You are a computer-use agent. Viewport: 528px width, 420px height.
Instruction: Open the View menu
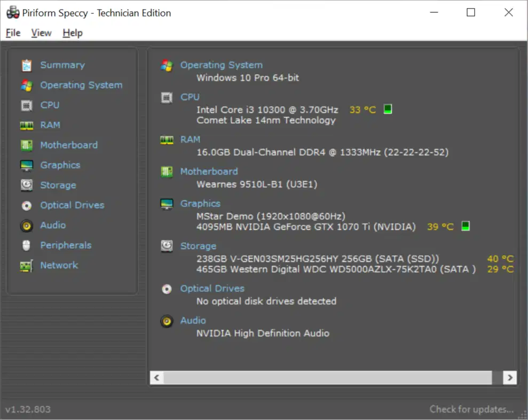point(41,33)
